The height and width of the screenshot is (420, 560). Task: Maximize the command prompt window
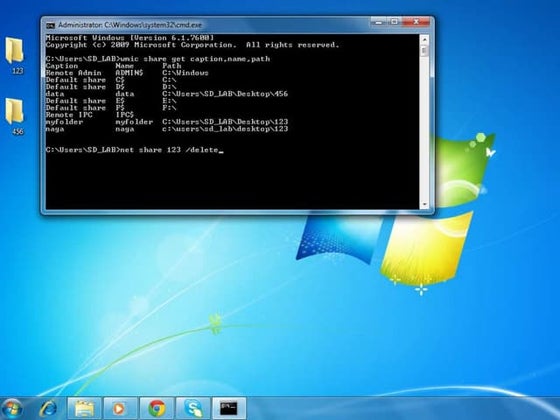click(395, 22)
